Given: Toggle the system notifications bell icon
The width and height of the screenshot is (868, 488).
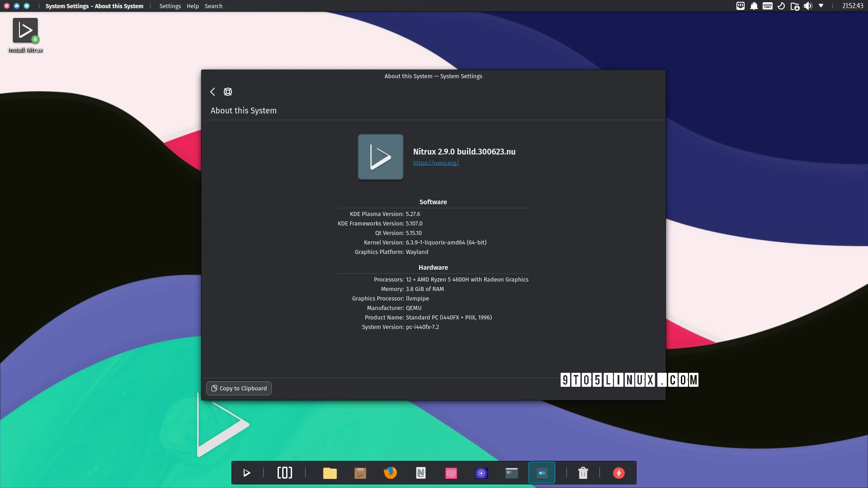Looking at the screenshot, I should [x=754, y=6].
